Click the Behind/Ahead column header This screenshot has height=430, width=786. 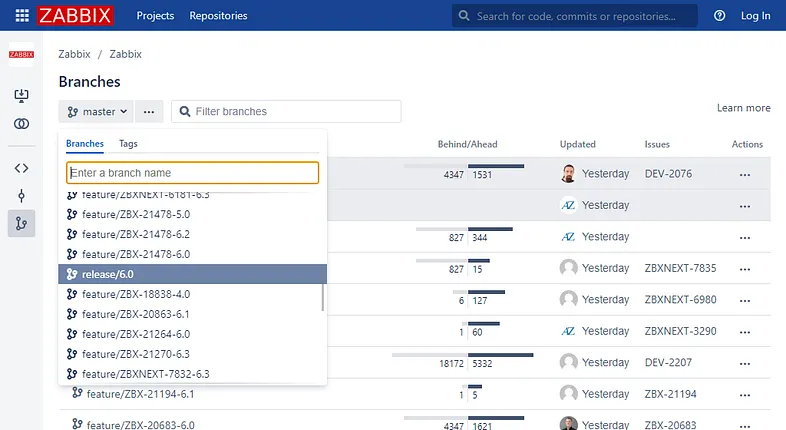(467, 144)
